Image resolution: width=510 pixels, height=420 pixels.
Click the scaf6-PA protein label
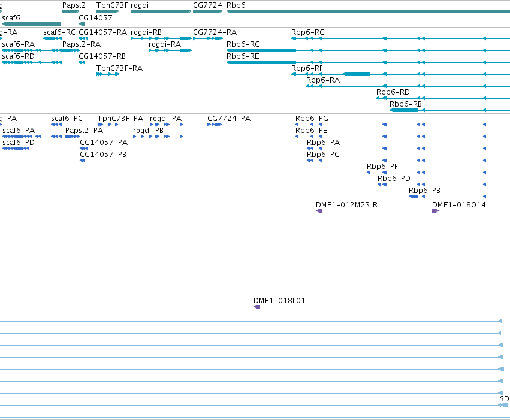coord(19,131)
